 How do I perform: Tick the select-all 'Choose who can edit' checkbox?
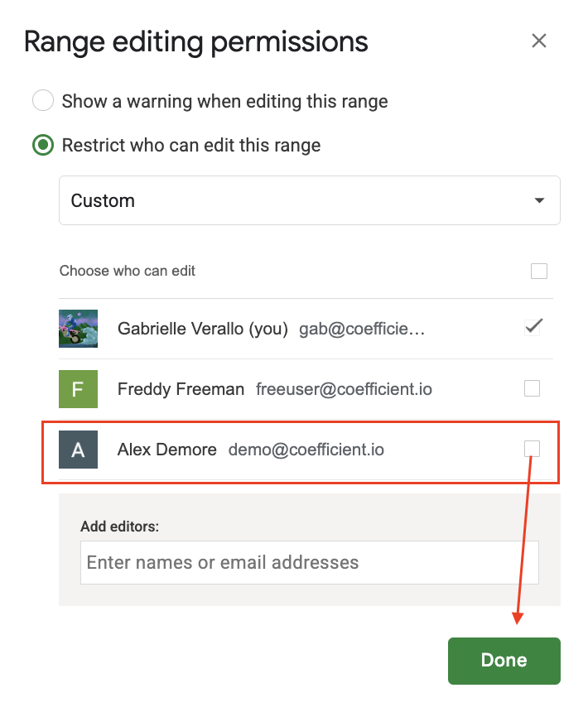[539, 271]
